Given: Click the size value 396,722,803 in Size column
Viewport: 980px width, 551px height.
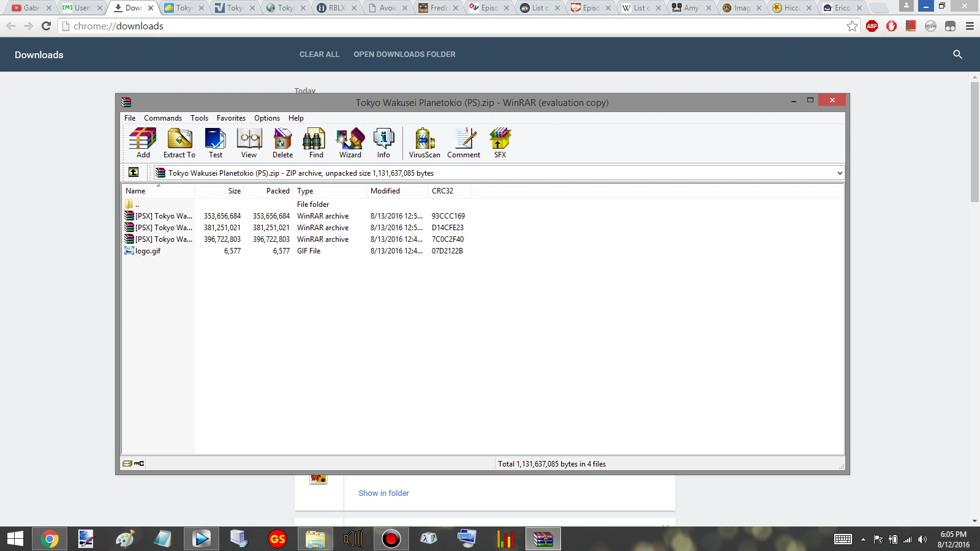Looking at the screenshot, I should point(222,239).
